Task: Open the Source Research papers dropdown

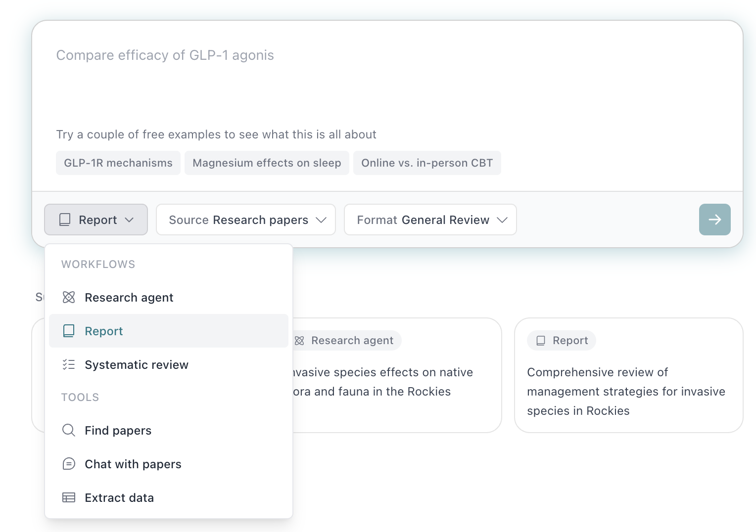Action: coord(246,220)
